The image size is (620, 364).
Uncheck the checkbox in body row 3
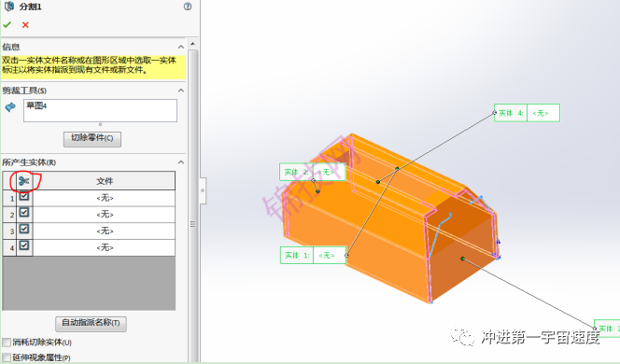23,230
